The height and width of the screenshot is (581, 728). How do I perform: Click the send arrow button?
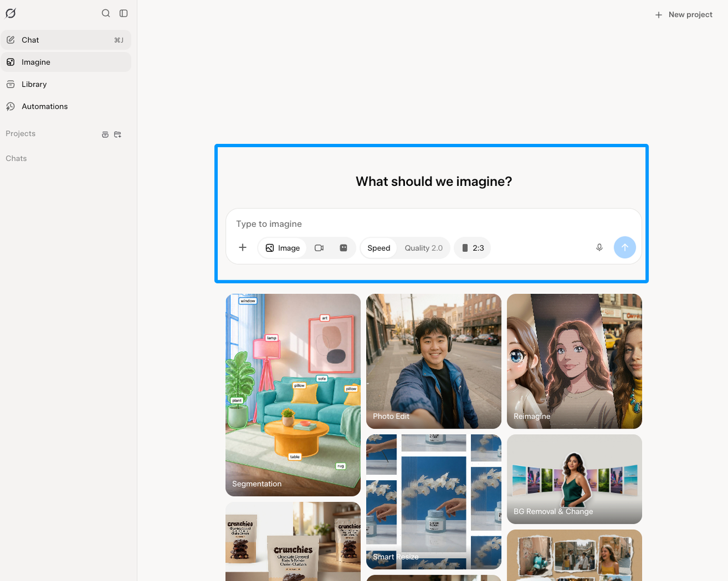[x=625, y=247]
